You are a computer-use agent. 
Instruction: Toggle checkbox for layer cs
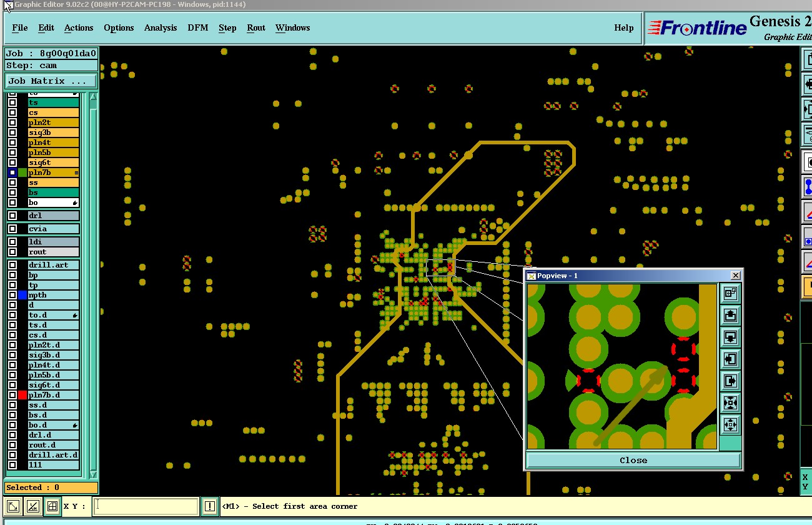pos(12,112)
